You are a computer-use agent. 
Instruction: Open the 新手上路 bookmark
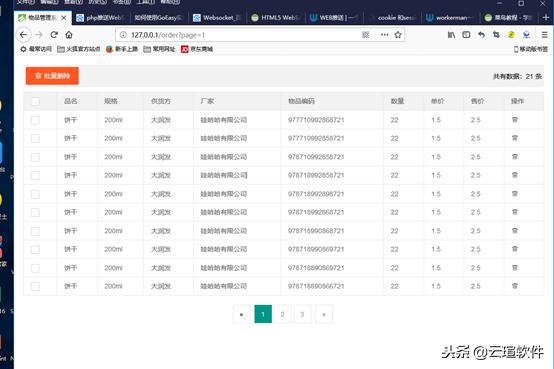(122, 49)
